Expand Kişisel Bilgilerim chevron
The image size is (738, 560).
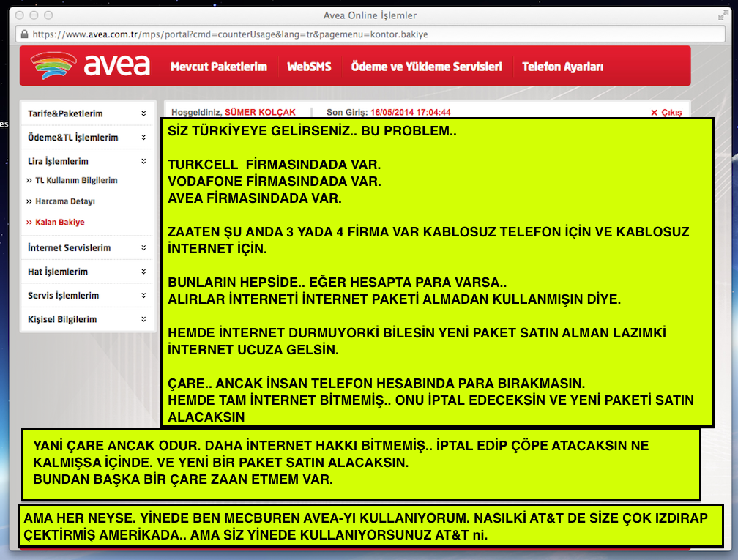143,319
